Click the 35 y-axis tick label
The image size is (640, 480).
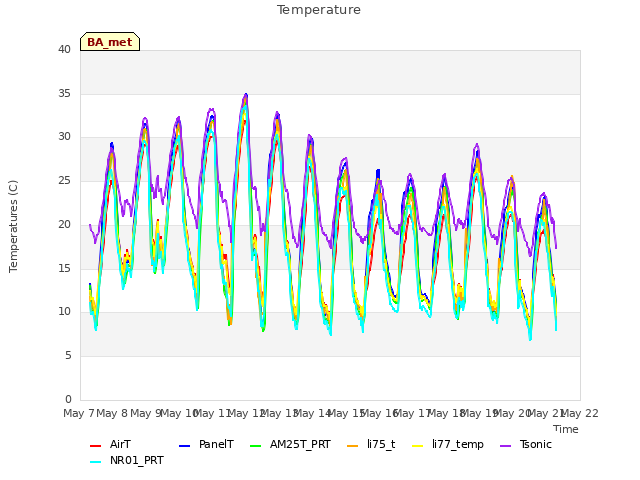click(x=64, y=93)
